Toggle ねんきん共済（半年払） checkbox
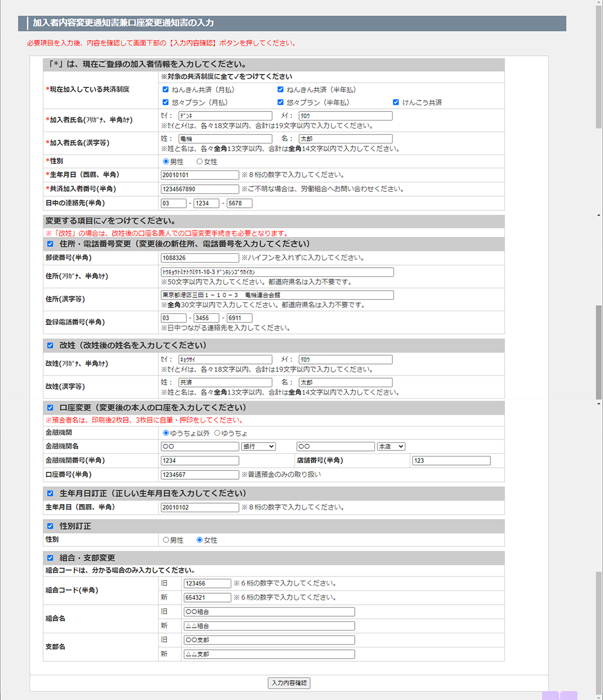The height and width of the screenshot is (700, 603). 280,89
